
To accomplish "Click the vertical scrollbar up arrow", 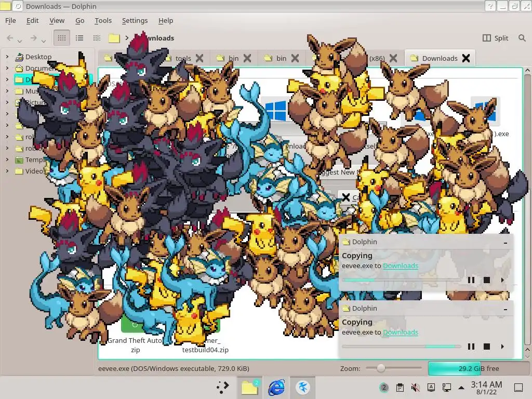I will pos(527,71).
